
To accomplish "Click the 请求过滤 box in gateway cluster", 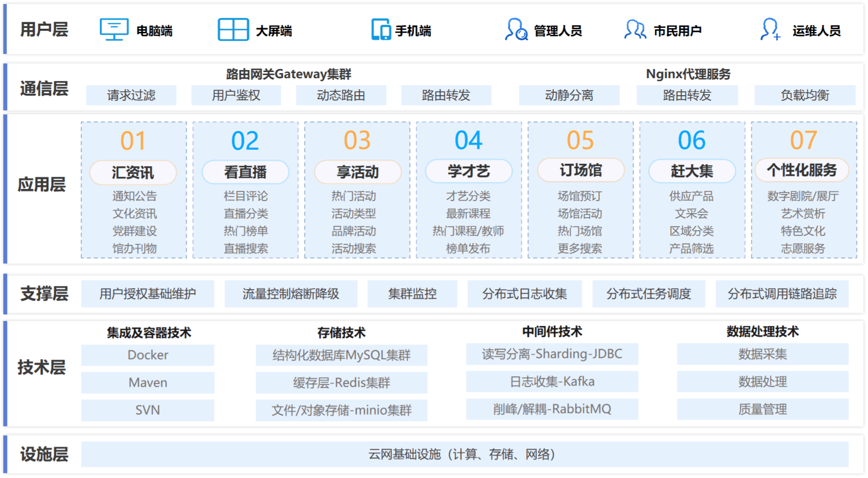I will (x=131, y=95).
